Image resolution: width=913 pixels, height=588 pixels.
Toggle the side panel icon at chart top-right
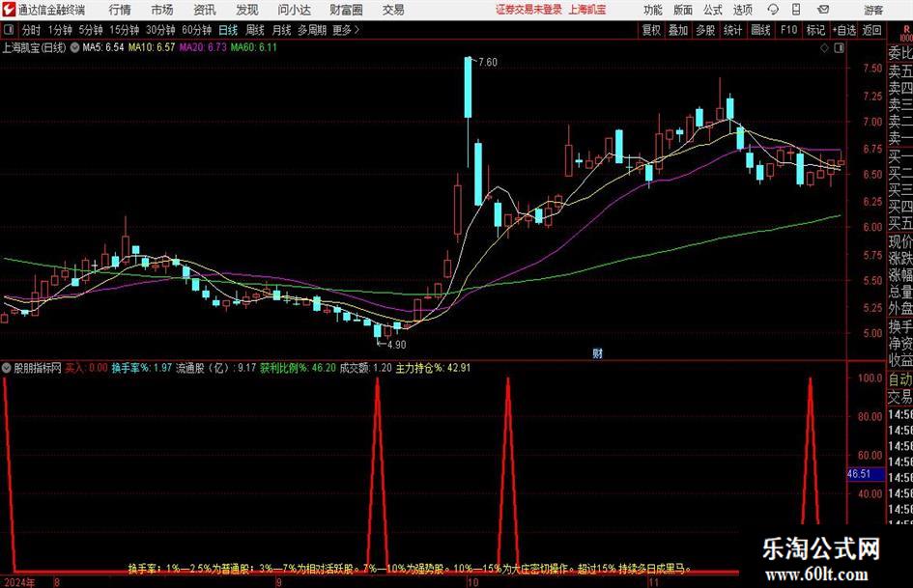[x=839, y=48]
